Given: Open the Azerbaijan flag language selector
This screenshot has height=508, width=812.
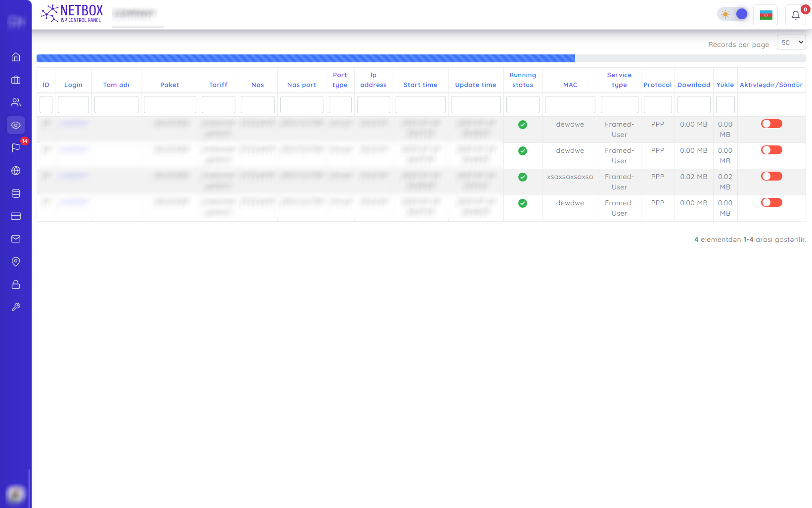Looking at the screenshot, I should coord(766,15).
